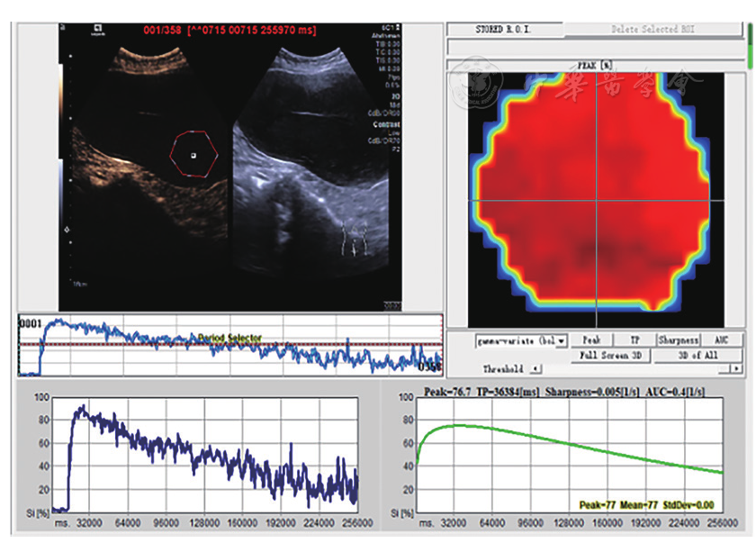Click the Peak parameter button
The image size is (756, 543).
pyautogui.click(x=591, y=340)
